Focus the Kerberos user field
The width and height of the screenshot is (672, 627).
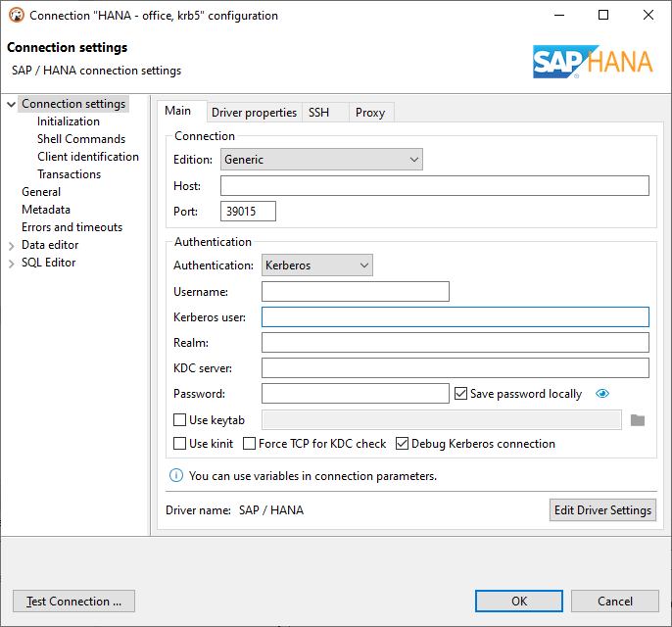[456, 317]
